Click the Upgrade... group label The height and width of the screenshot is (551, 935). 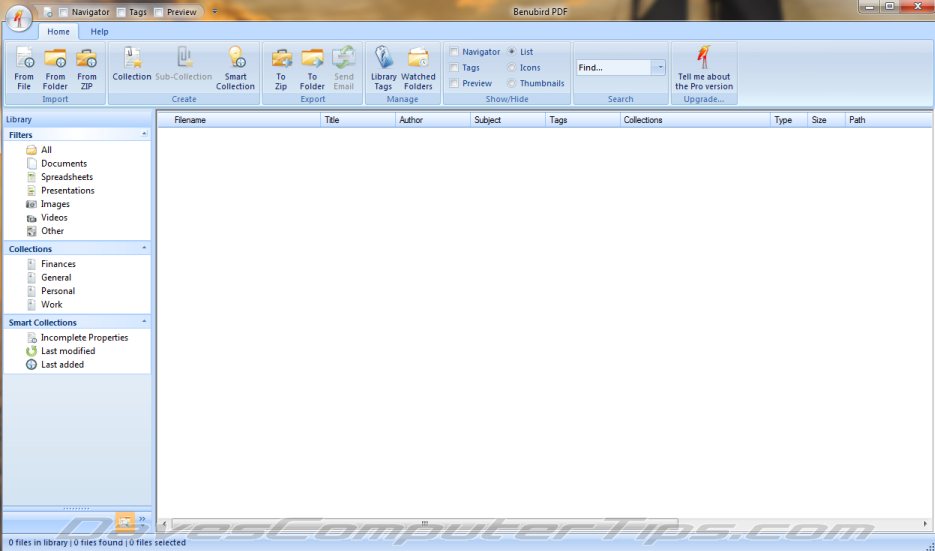pos(704,99)
